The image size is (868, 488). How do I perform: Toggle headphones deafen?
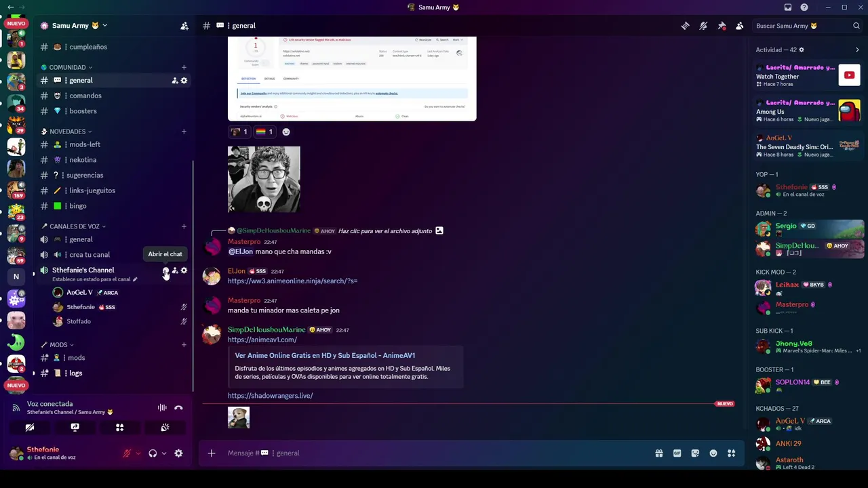coord(153,453)
